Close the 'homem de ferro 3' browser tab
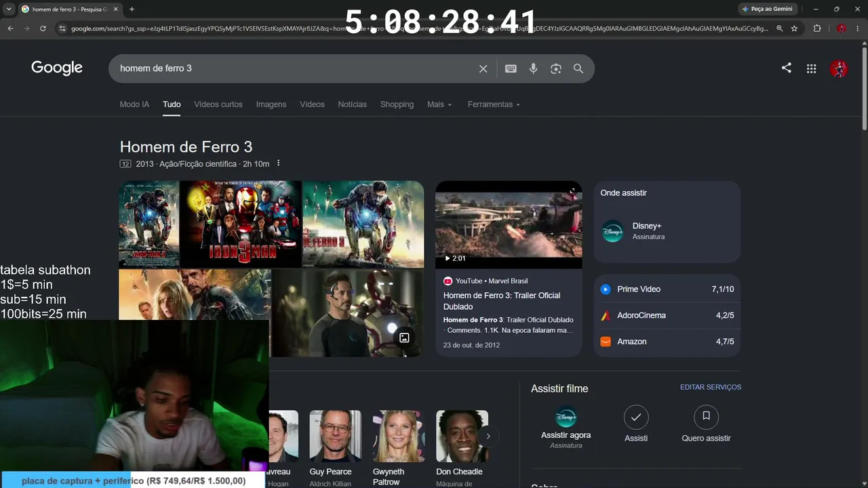This screenshot has width=868, height=488. pos(116,9)
